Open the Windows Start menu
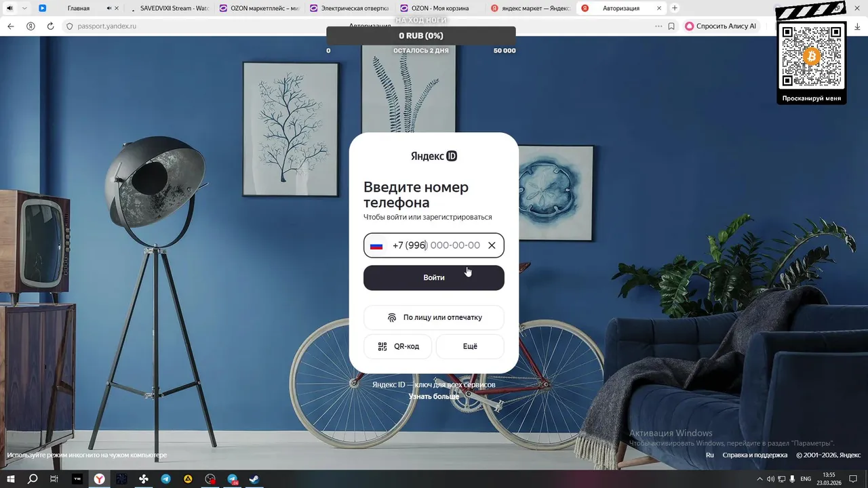 (x=10, y=479)
